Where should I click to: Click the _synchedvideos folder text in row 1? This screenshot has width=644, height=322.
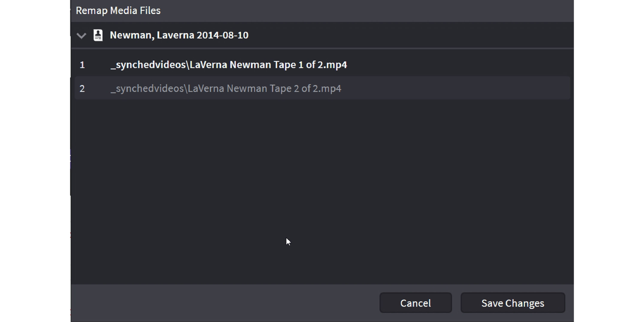click(148, 65)
